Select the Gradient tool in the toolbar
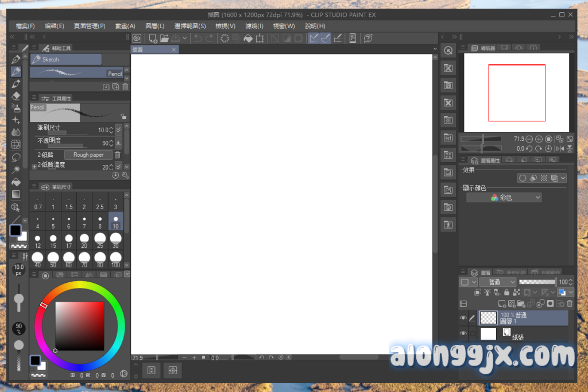 click(x=16, y=194)
